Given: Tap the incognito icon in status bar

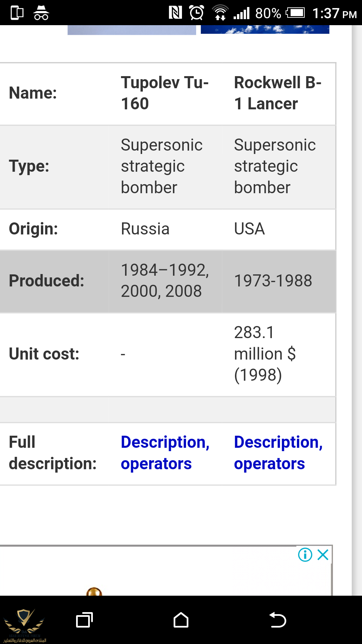Looking at the screenshot, I should (41, 13).
